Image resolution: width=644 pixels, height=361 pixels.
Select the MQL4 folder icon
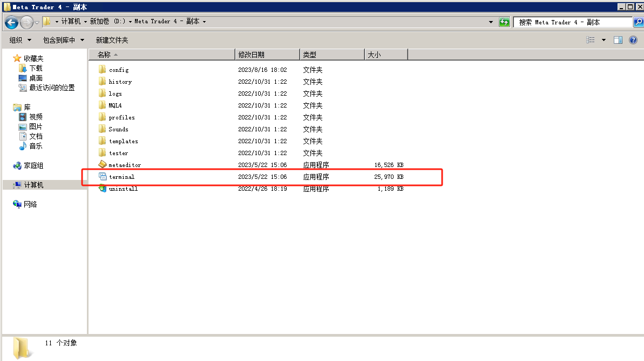point(102,105)
